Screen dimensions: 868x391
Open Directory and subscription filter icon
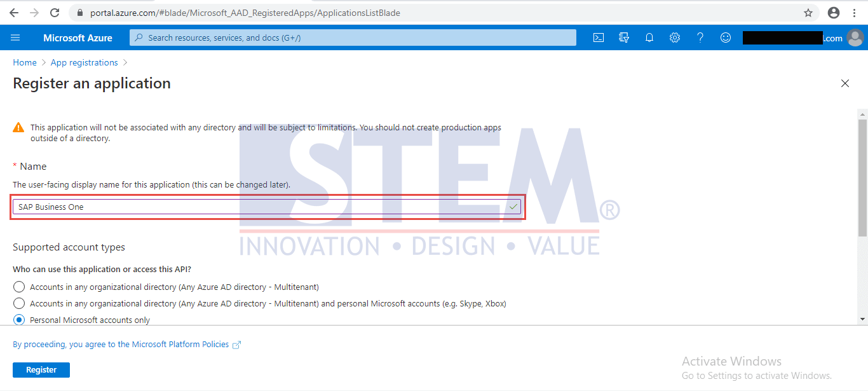(x=624, y=38)
